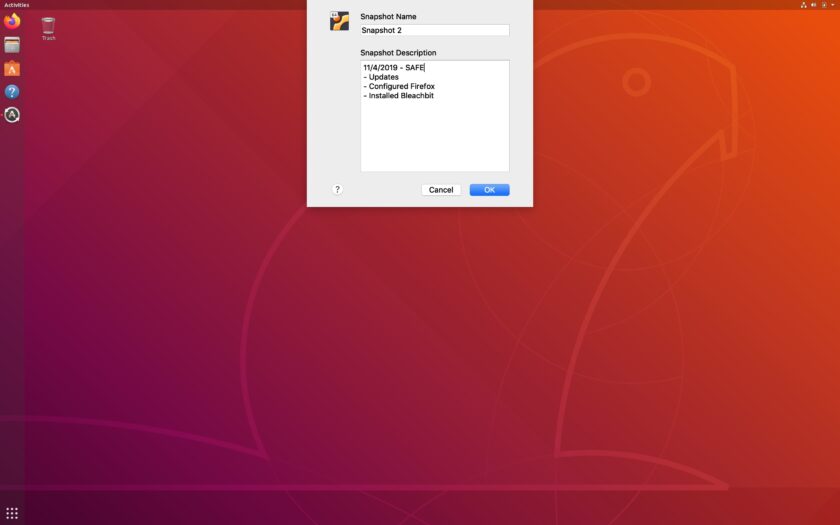Open Software Updater in the dock
The width and height of the screenshot is (840, 525).
12,115
